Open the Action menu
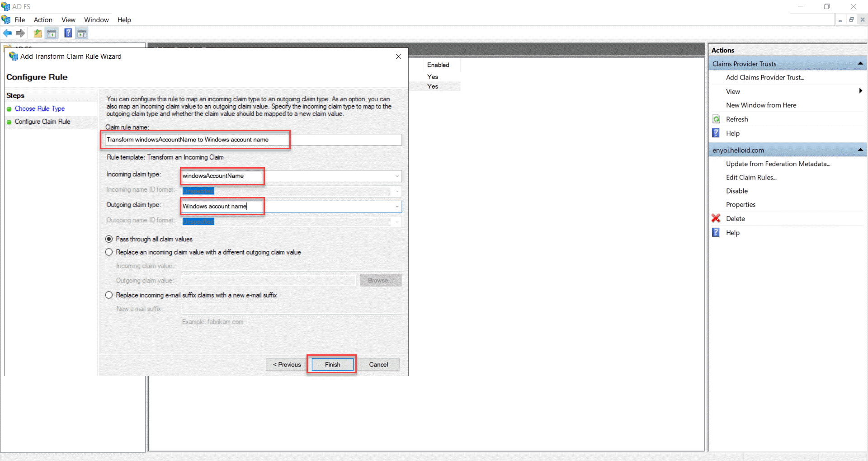 pos(43,20)
